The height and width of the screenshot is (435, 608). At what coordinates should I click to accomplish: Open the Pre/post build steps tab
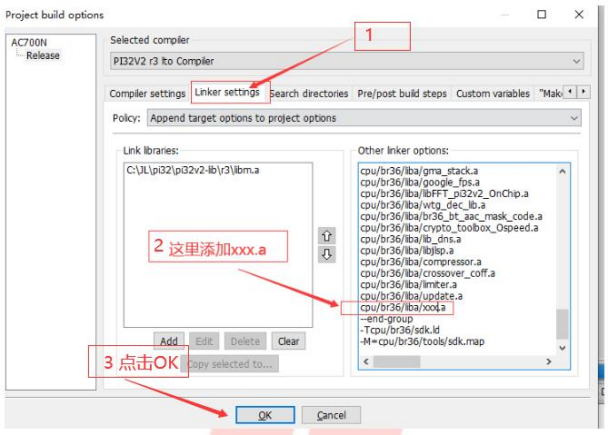(402, 93)
